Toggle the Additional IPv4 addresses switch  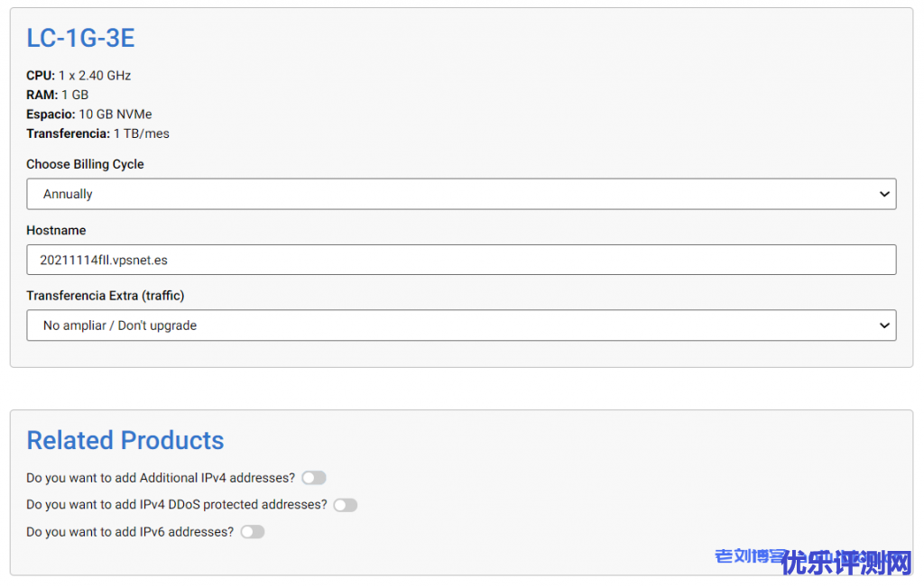[x=314, y=478]
